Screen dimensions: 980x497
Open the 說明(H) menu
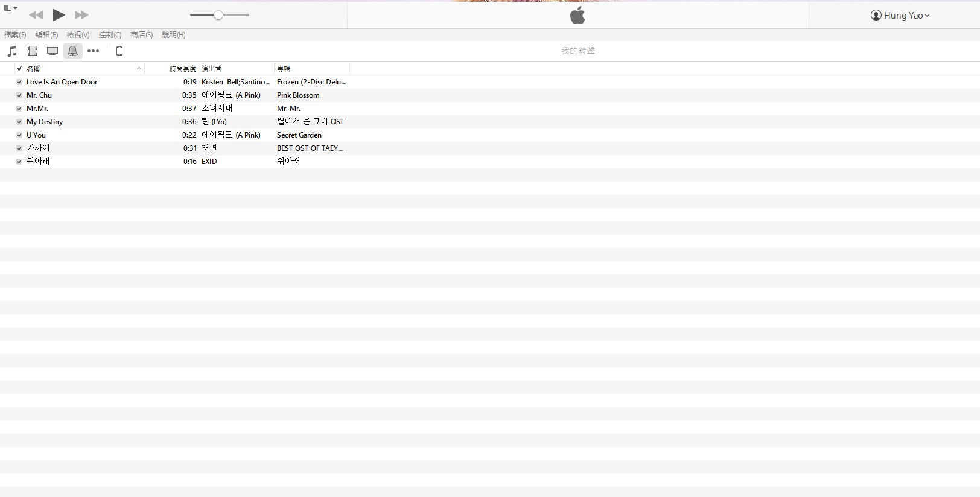click(174, 35)
